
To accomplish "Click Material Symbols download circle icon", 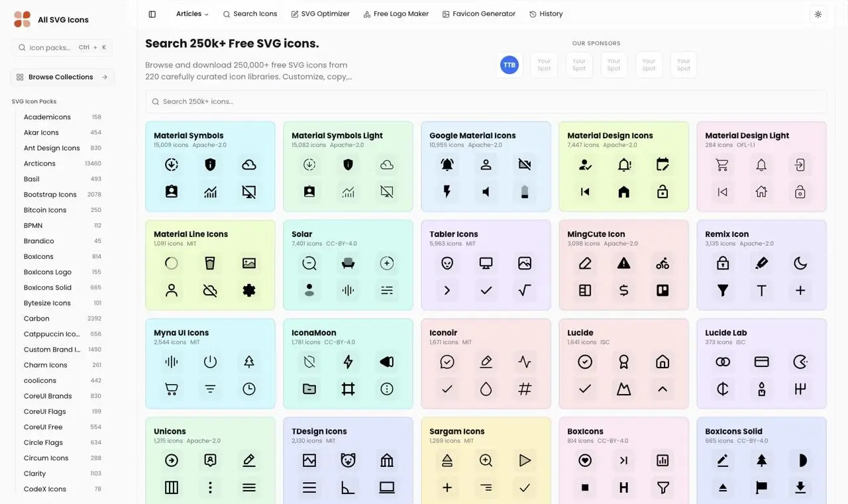I will coord(172,165).
